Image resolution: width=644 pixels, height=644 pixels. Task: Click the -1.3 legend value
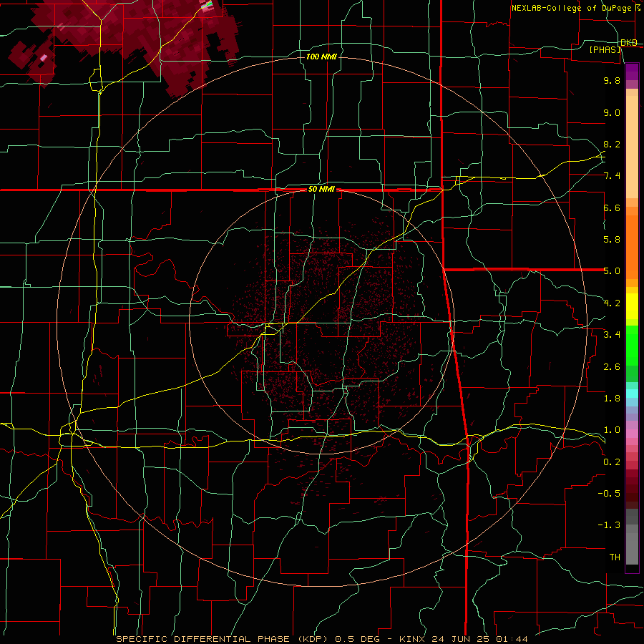pos(609,525)
